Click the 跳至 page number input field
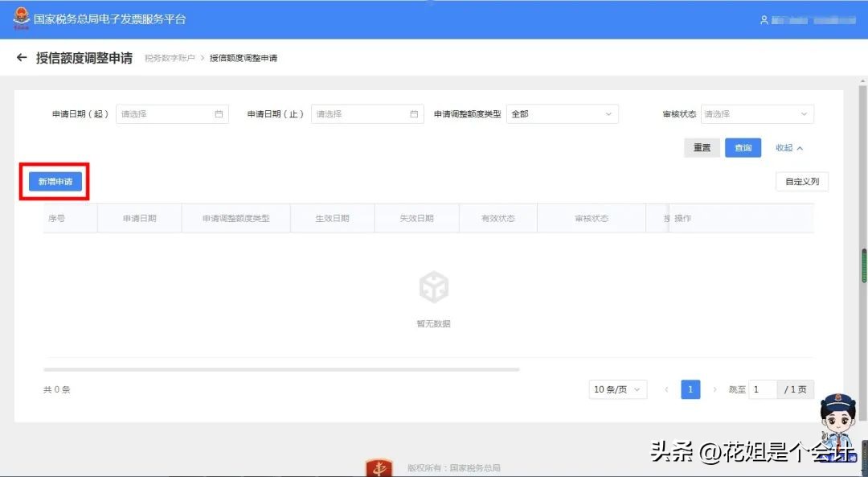This screenshot has height=477, width=868. click(x=761, y=389)
